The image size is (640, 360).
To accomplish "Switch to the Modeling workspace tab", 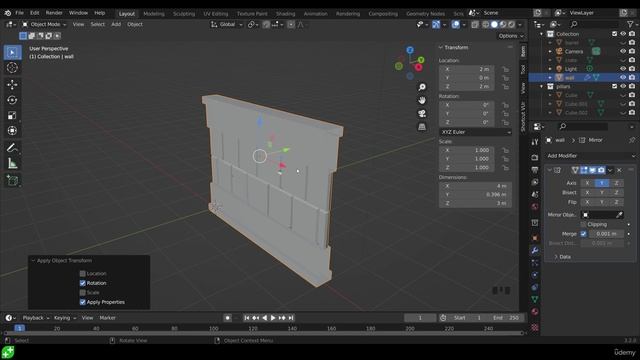I will [x=154, y=13].
